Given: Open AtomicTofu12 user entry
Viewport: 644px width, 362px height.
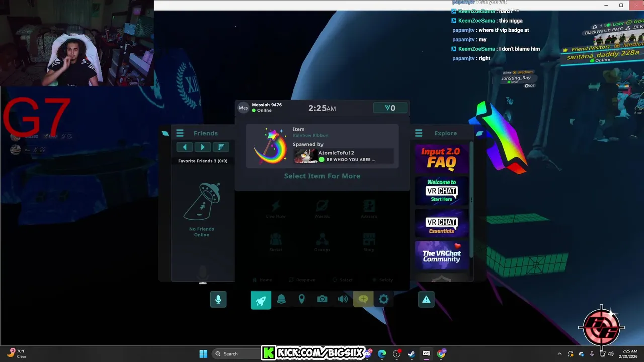Looking at the screenshot, I should pyautogui.click(x=343, y=156).
